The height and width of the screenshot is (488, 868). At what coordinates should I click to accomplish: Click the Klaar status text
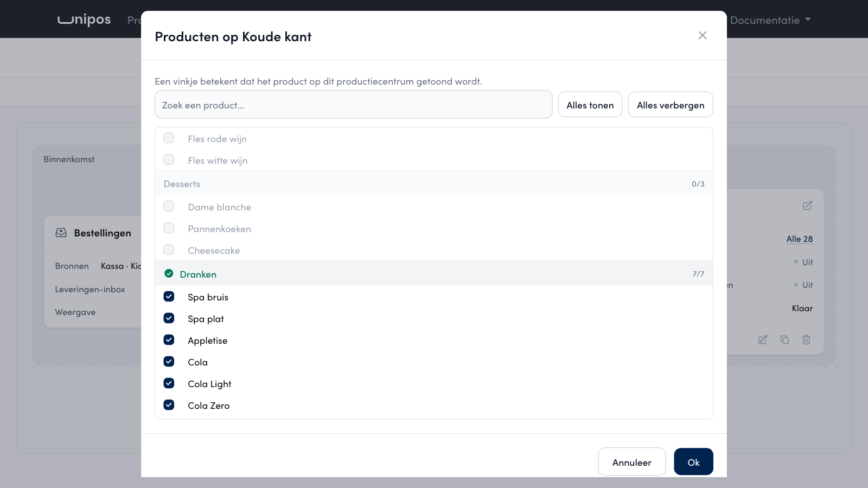pyautogui.click(x=802, y=309)
